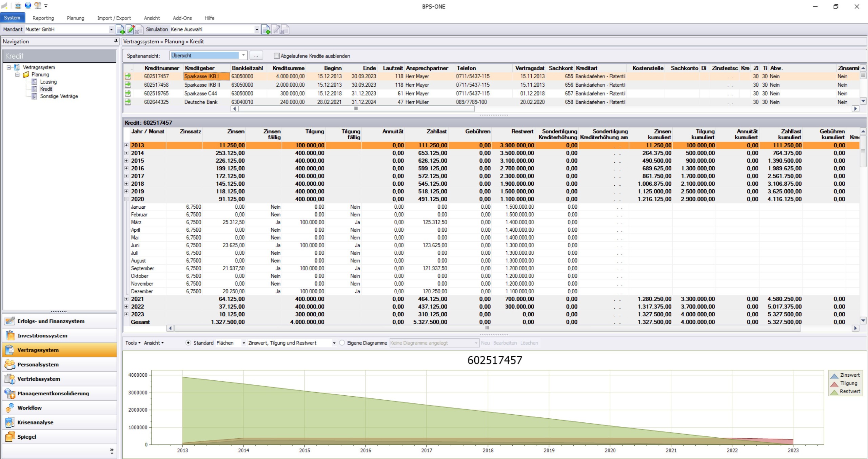This screenshot has height=459, width=868.
Task: Collapse the Planung tree node
Action: tap(17, 75)
